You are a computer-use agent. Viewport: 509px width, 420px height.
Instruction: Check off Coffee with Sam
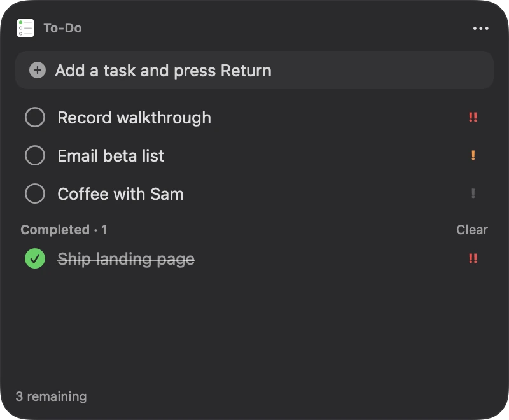click(x=35, y=193)
